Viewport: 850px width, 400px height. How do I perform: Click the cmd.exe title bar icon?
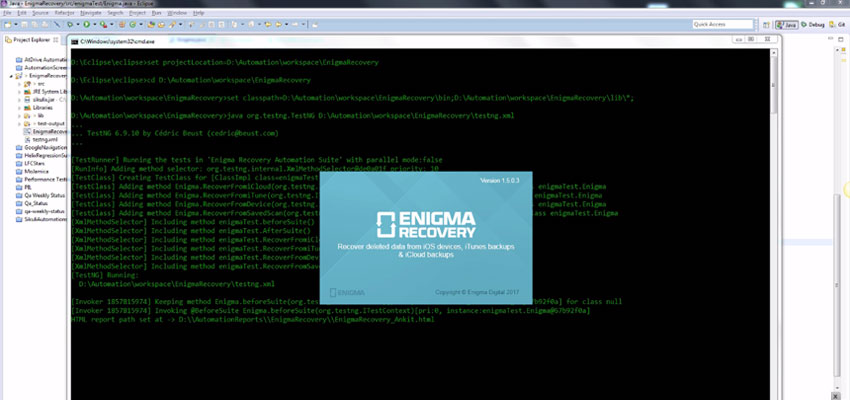pos(74,42)
